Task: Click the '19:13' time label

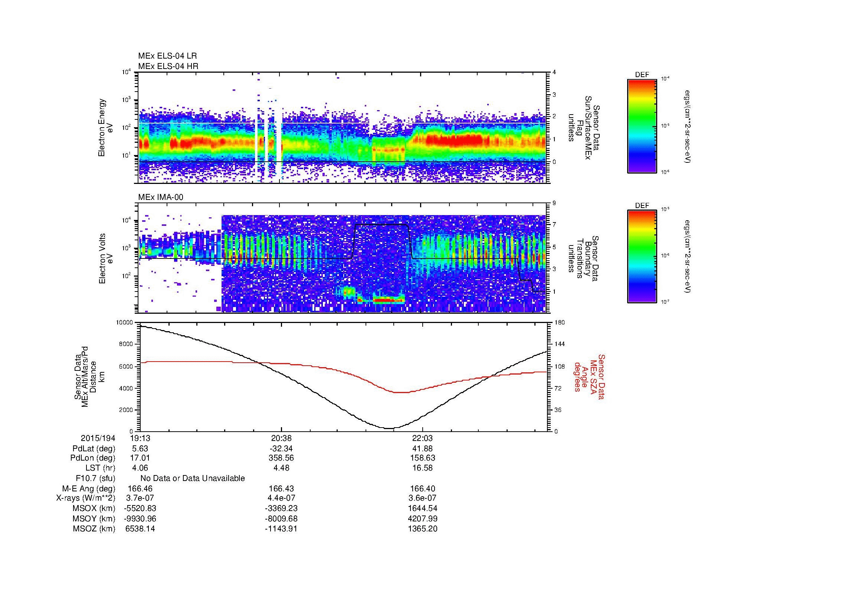Action: coord(140,438)
